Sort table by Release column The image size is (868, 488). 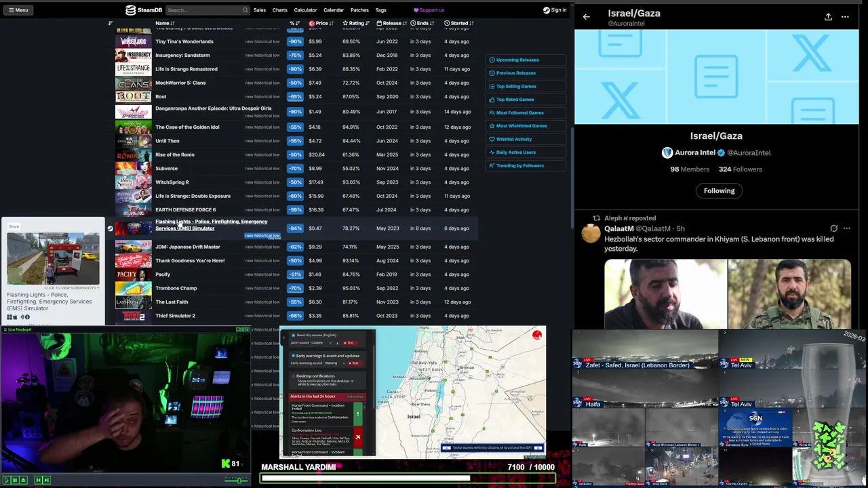tap(392, 23)
